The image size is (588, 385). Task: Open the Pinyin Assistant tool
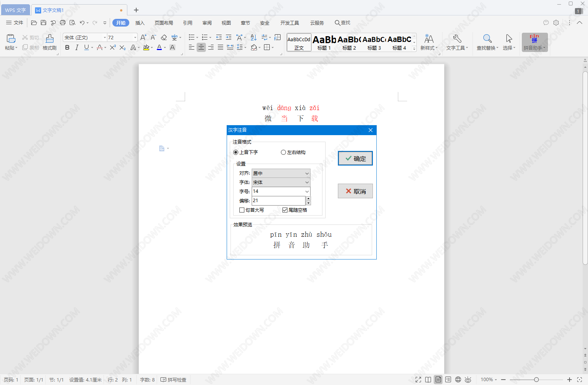(535, 42)
